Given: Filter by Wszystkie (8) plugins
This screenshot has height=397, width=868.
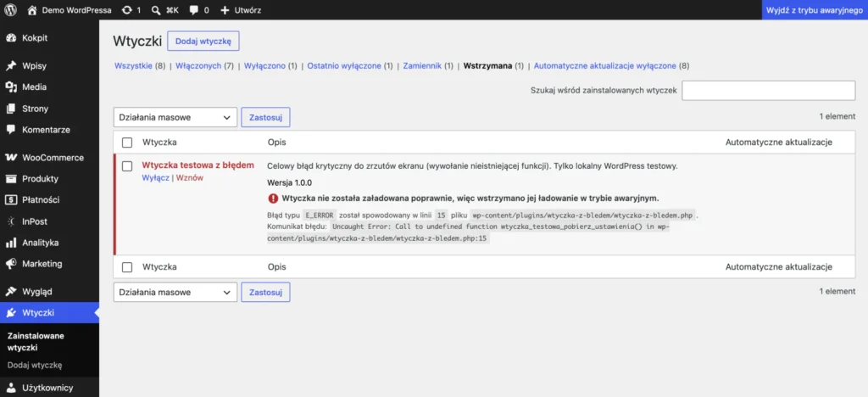Looking at the screenshot, I should click(140, 66).
